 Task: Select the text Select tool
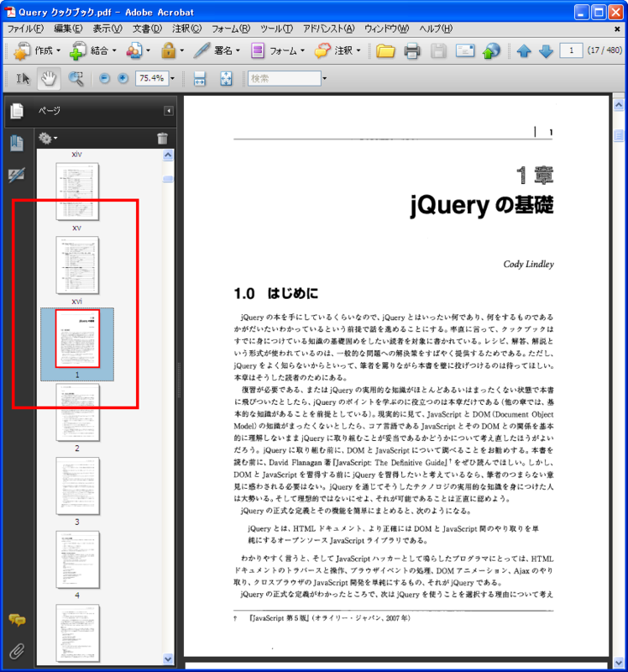click(x=23, y=78)
